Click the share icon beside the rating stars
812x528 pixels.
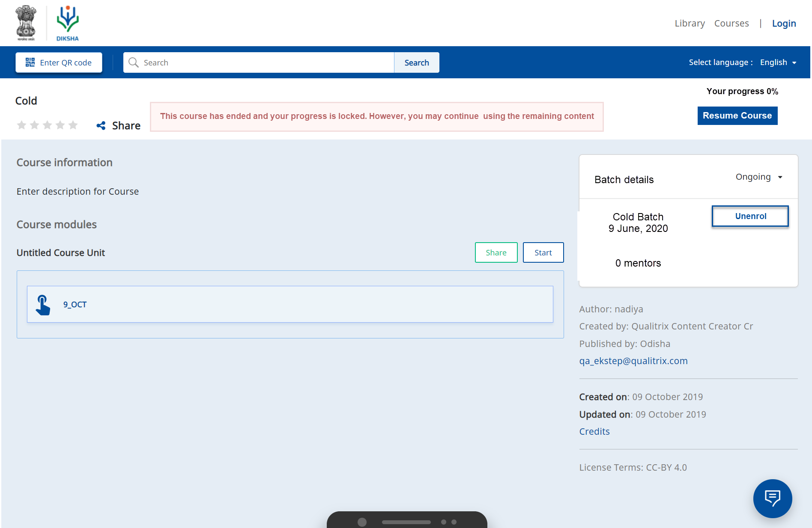pyautogui.click(x=101, y=125)
